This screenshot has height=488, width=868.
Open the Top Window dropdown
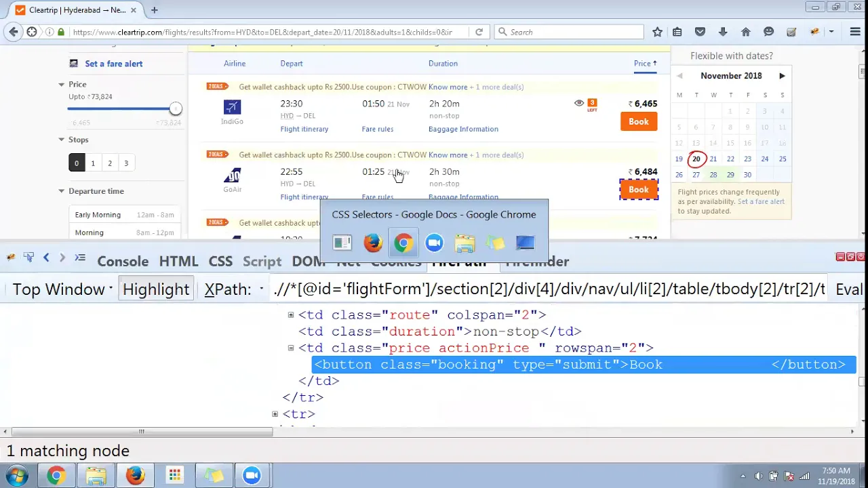click(62, 289)
